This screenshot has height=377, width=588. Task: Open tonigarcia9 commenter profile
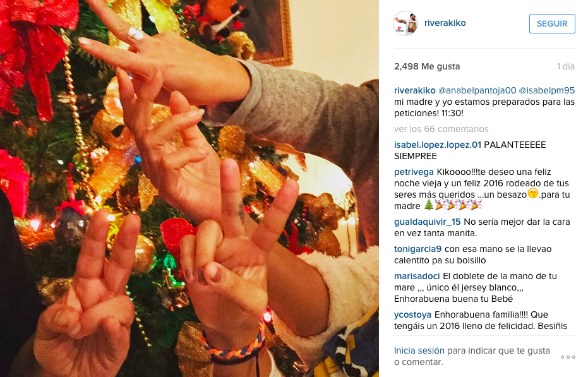417,249
